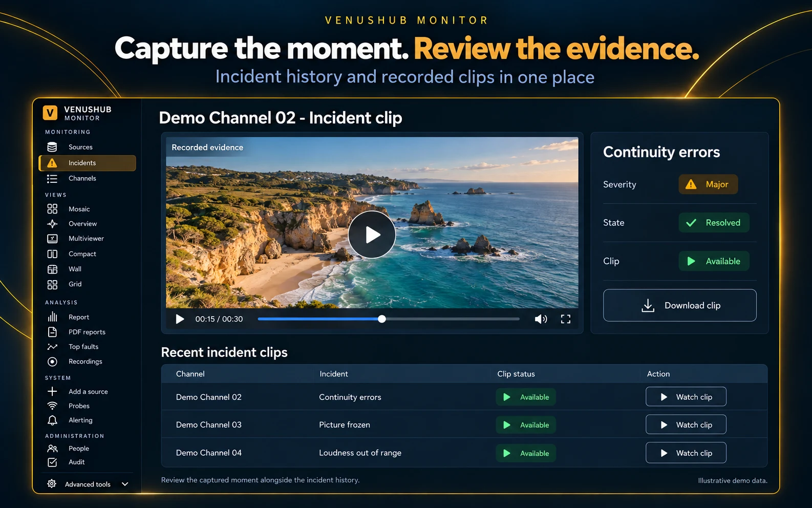Screen dimensions: 812x508
Task: Click the video progress slider handle
Action: coord(382,319)
